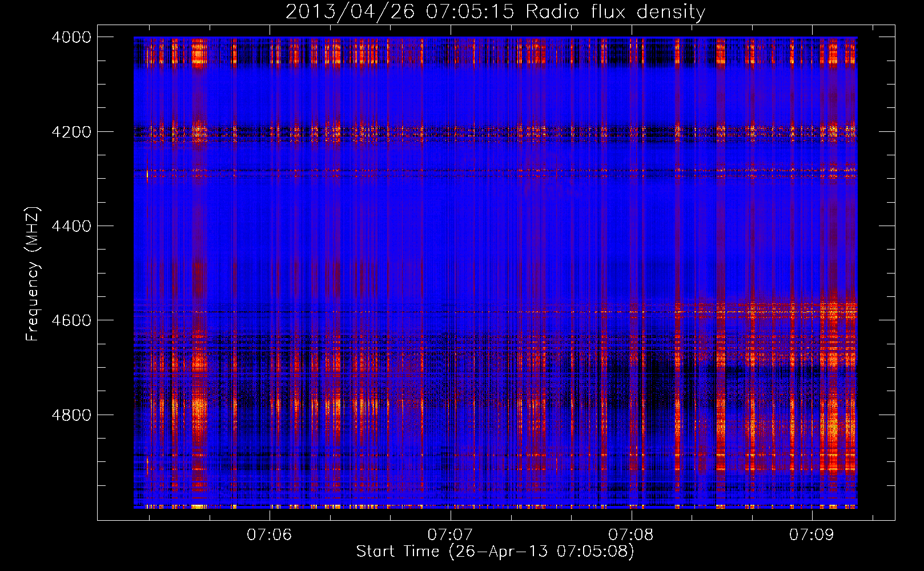Click the "Radio flux density" title text
Image resolution: width=924 pixels, height=571 pixels.
pyautogui.click(x=615, y=12)
